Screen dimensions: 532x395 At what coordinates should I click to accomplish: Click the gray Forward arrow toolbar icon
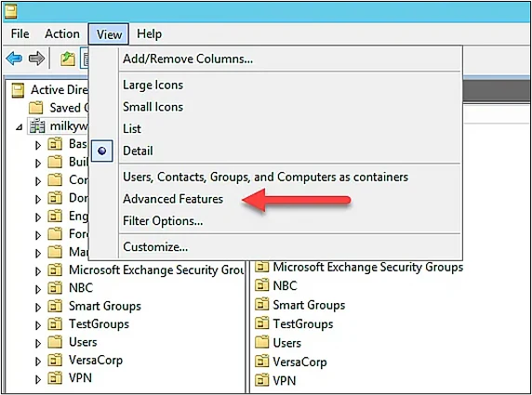click(x=36, y=59)
